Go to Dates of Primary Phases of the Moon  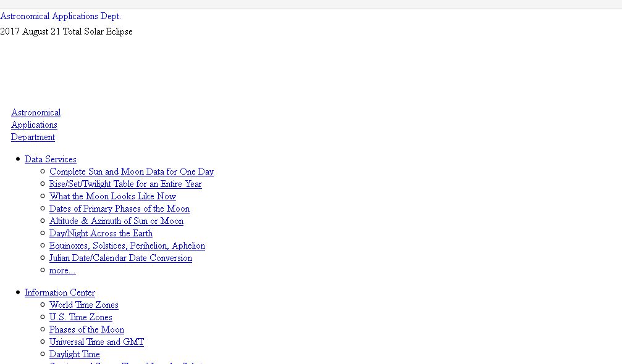(x=119, y=209)
